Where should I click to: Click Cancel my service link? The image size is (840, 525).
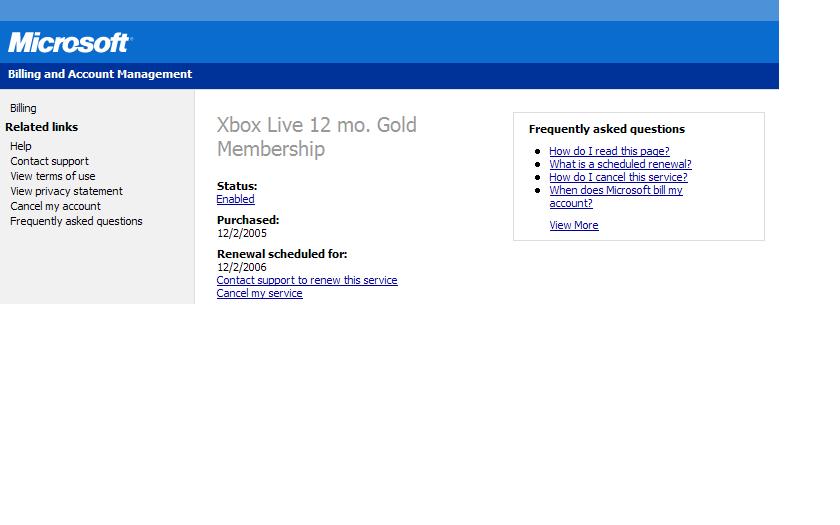(259, 293)
